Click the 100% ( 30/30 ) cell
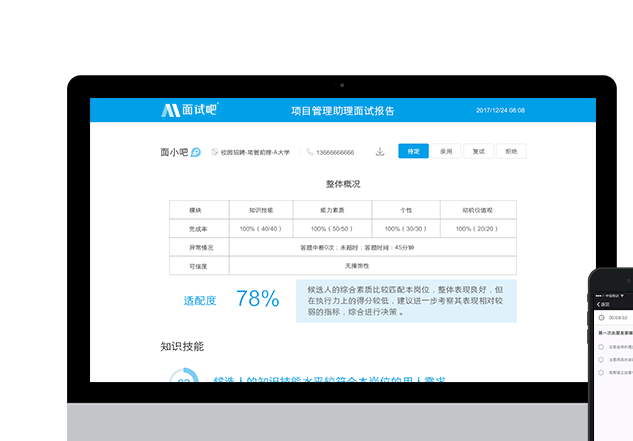The height and width of the screenshot is (441, 633). (x=406, y=229)
